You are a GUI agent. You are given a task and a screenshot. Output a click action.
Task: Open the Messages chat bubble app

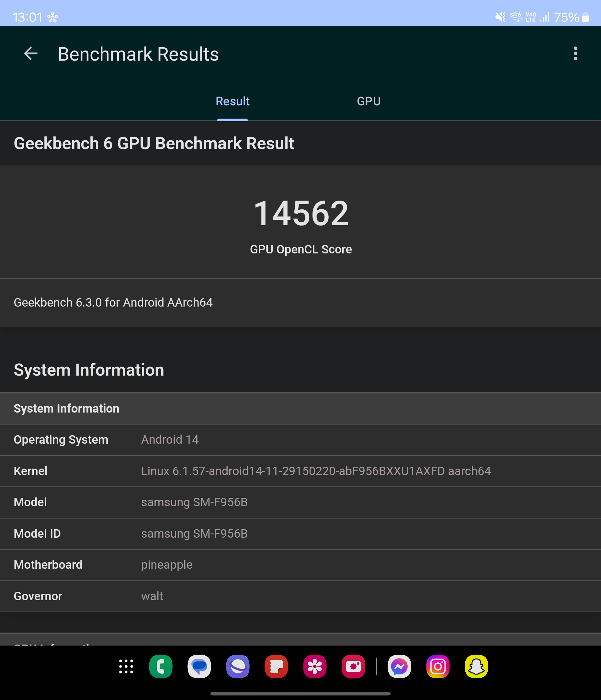(x=199, y=667)
